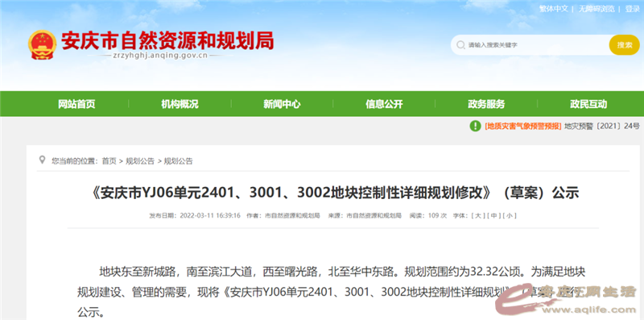Click the search magnifier icon
This screenshot has width=644, height=320.
pyautogui.click(x=460, y=45)
